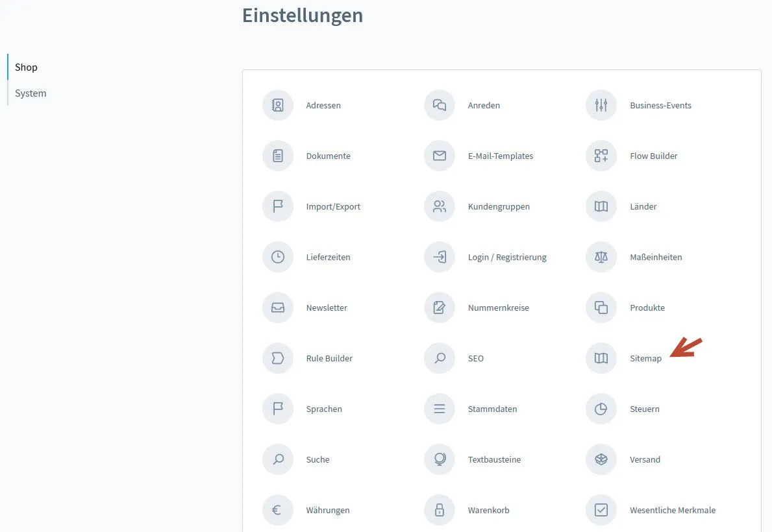Open Login / Registrierung text link
This screenshot has width=772, height=532.
(x=507, y=258)
